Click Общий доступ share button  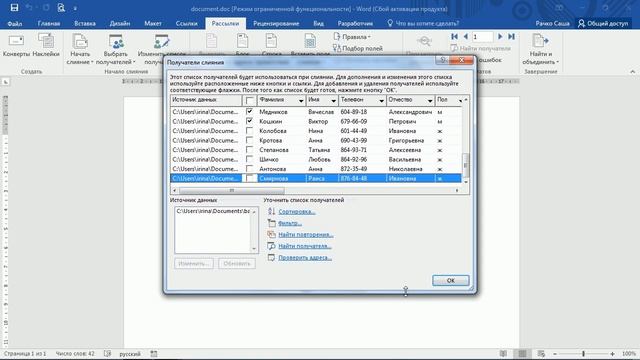tap(603, 24)
